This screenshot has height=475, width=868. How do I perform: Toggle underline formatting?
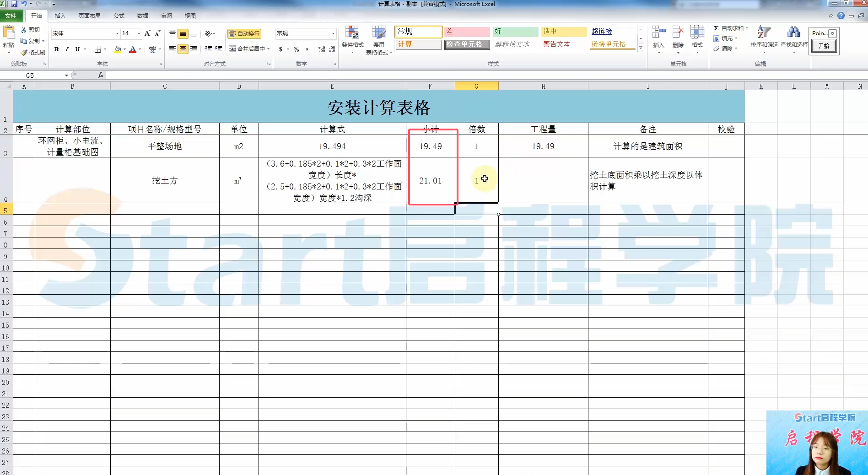[x=77, y=49]
